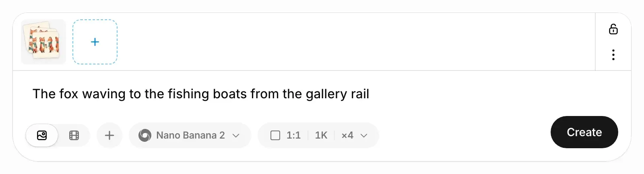Select the 1:1 aspect ratio option
The image size is (644, 174).
(293, 135)
